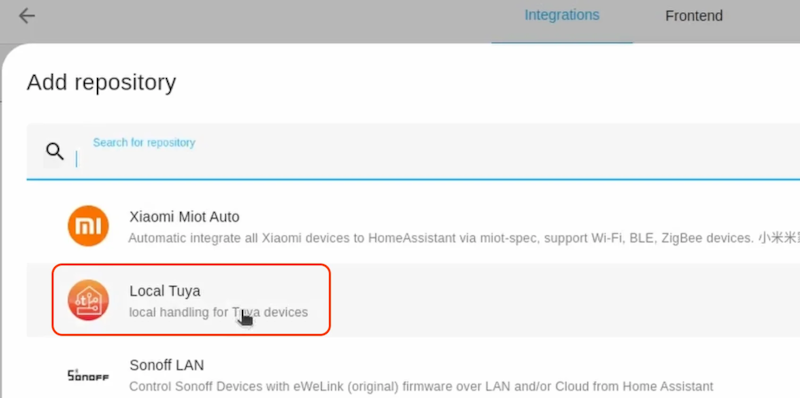
Task: Open the Frontend tab
Action: pyautogui.click(x=694, y=16)
